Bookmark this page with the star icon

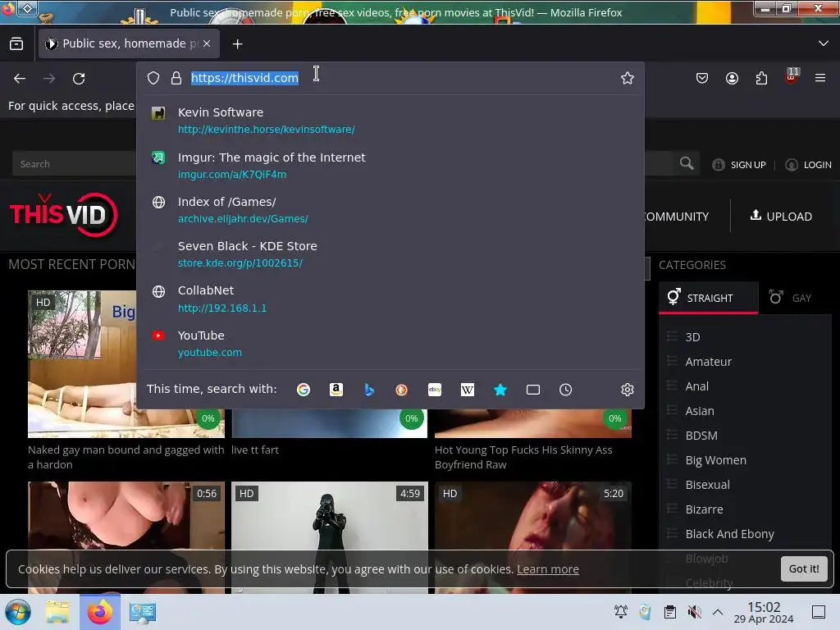click(x=628, y=78)
